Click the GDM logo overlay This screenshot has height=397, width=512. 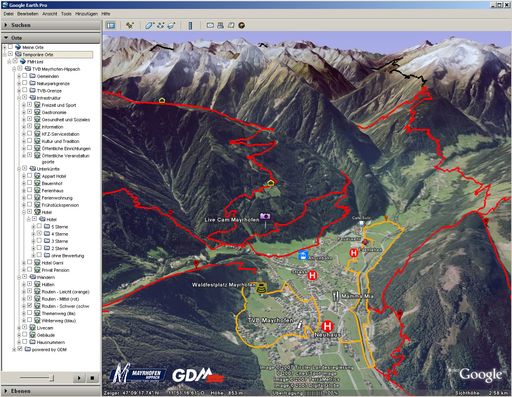click(x=197, y=375)
